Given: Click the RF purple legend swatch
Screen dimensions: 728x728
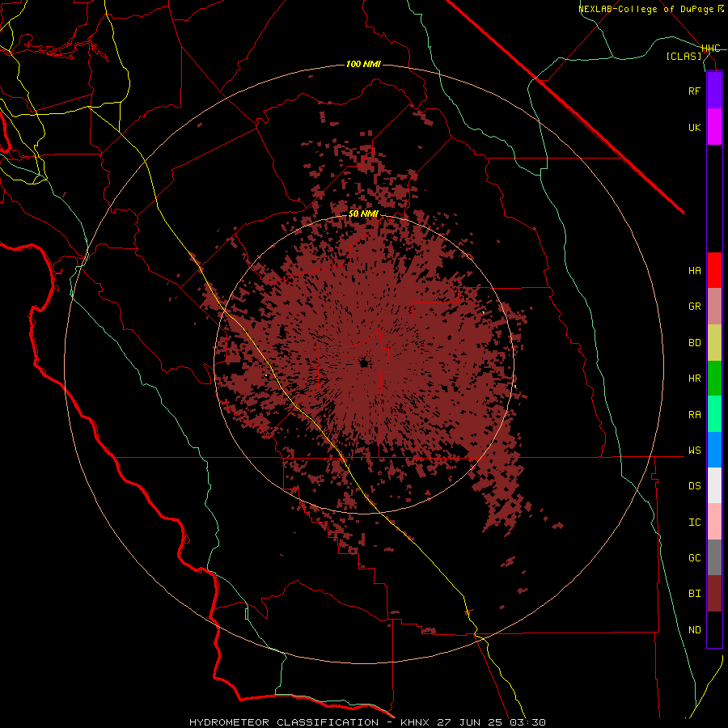Looking at the screenshot, I should [714, 91].
